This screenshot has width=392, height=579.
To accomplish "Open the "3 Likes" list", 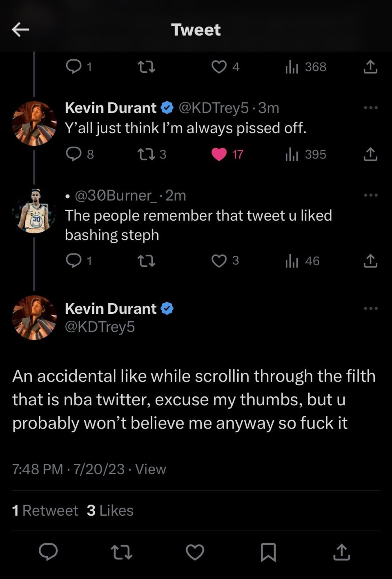I will click(x=110, y=510).
